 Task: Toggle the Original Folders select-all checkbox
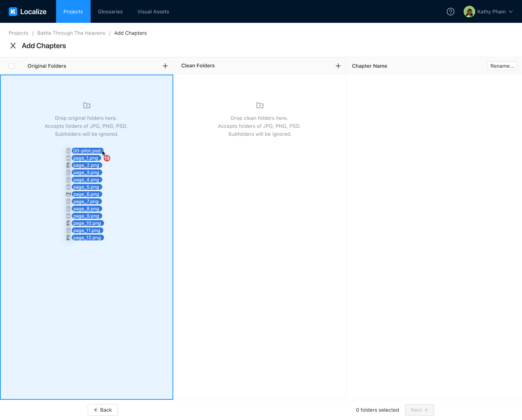12,66
